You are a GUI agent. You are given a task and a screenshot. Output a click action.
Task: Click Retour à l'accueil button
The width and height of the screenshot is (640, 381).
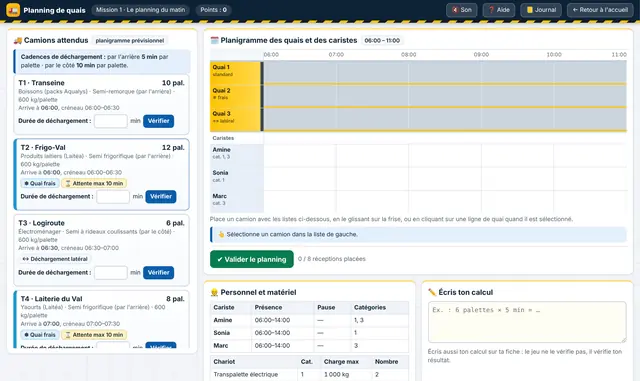pyautogui.click(x=600, y=10)
